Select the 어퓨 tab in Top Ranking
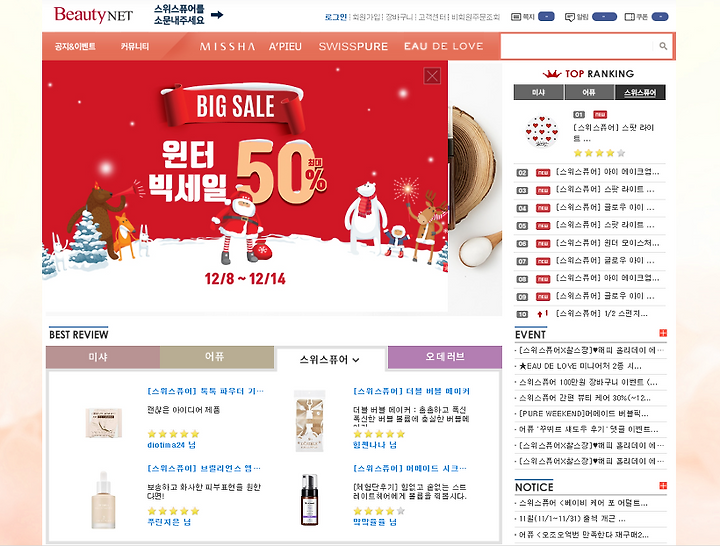Viewport: 720px width, 546px height. tap(589, 92)
